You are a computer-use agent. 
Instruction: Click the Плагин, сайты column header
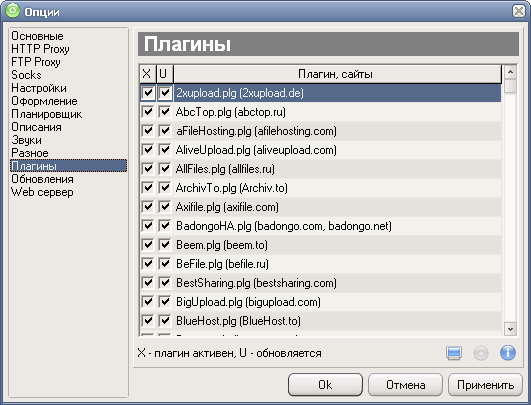337,74
